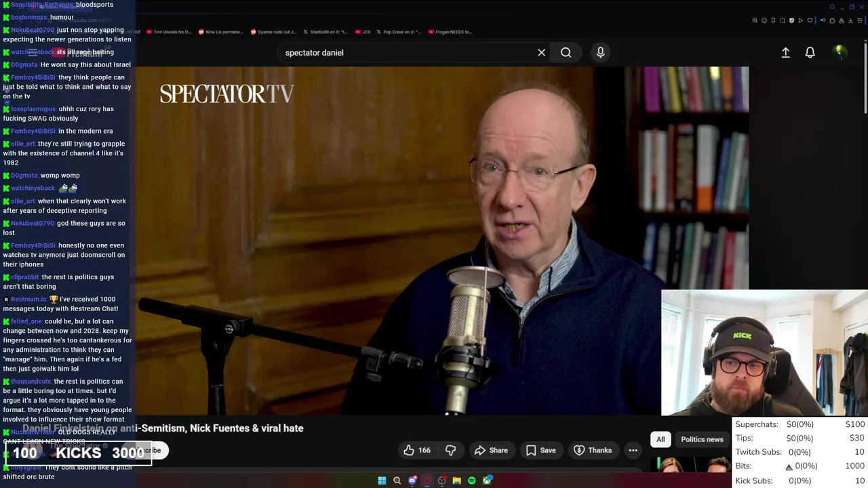Open the Opera GX taskbar icon
868x488 pixels.
(x=427, y=481)
